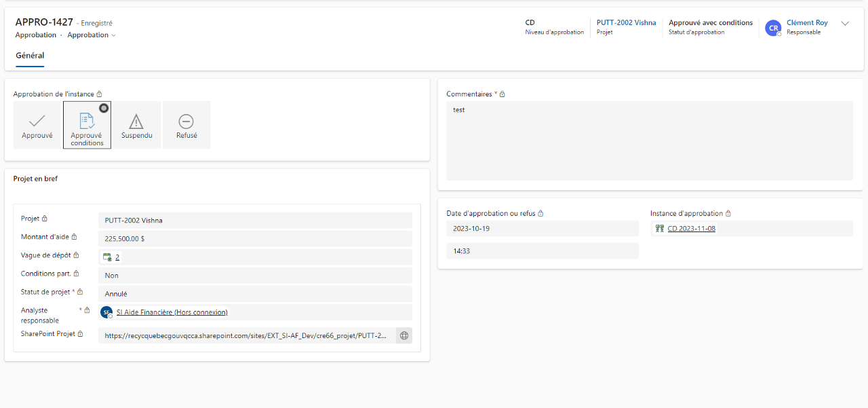Viewport: 868px width, 408px height.
Task: Open the Approbation form selector dropdown
Action: pos(92,35)
